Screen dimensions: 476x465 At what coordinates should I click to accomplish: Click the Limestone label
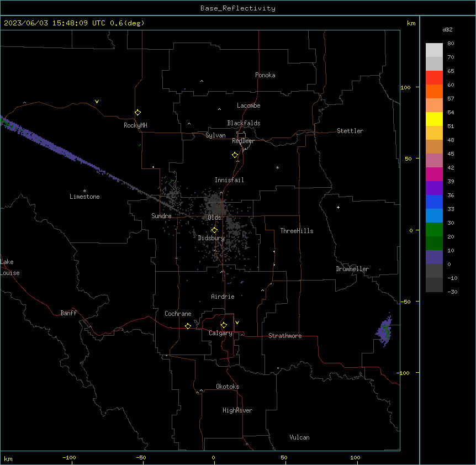tap(84, 197)
